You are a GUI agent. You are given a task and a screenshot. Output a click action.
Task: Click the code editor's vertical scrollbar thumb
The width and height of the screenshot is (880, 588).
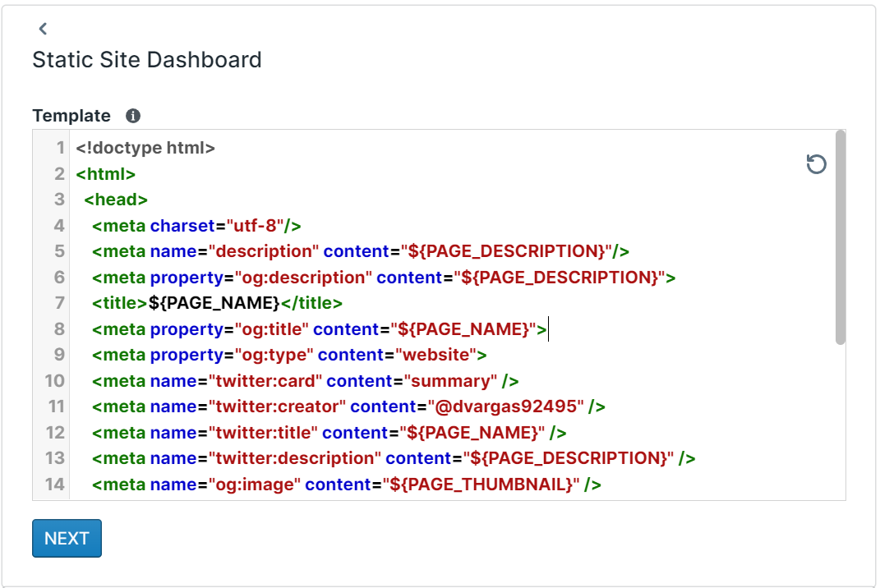[840, 237]
